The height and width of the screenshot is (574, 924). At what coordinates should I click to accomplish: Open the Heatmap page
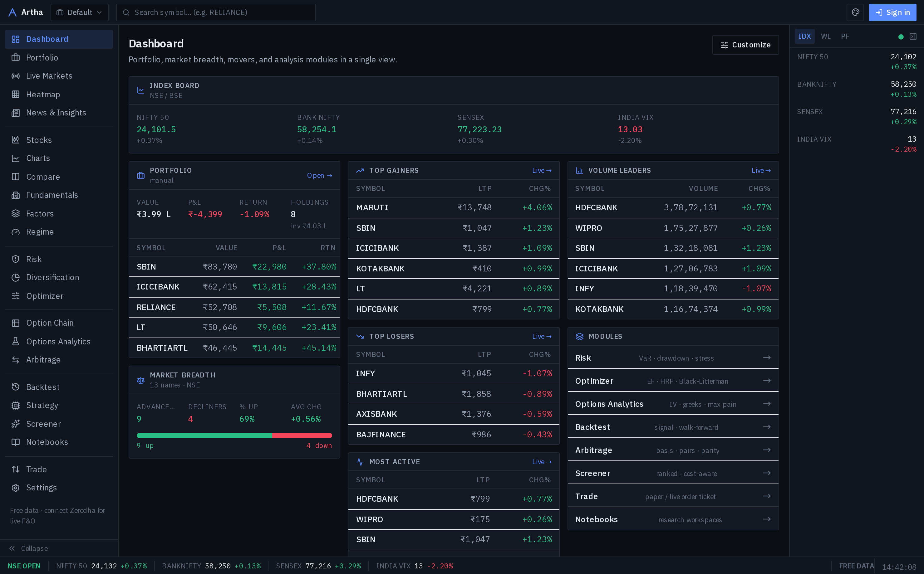click(x=59, y=94)
